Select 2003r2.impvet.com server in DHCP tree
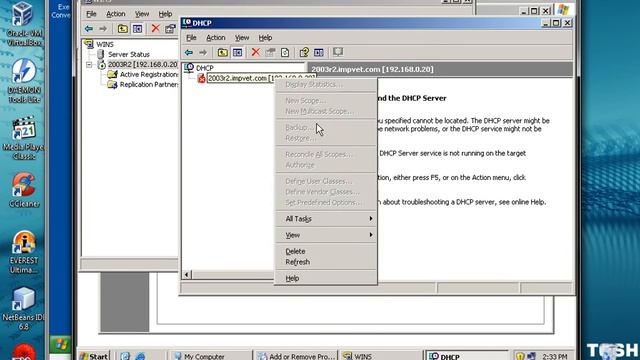640x360 pixels. 261,78
